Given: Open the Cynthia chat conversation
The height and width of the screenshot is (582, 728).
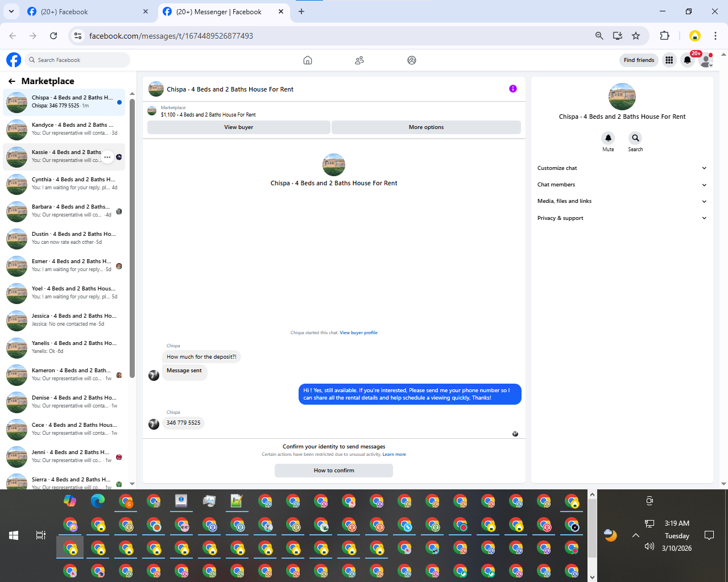Looking at the screenshot, I should (64, 184).
